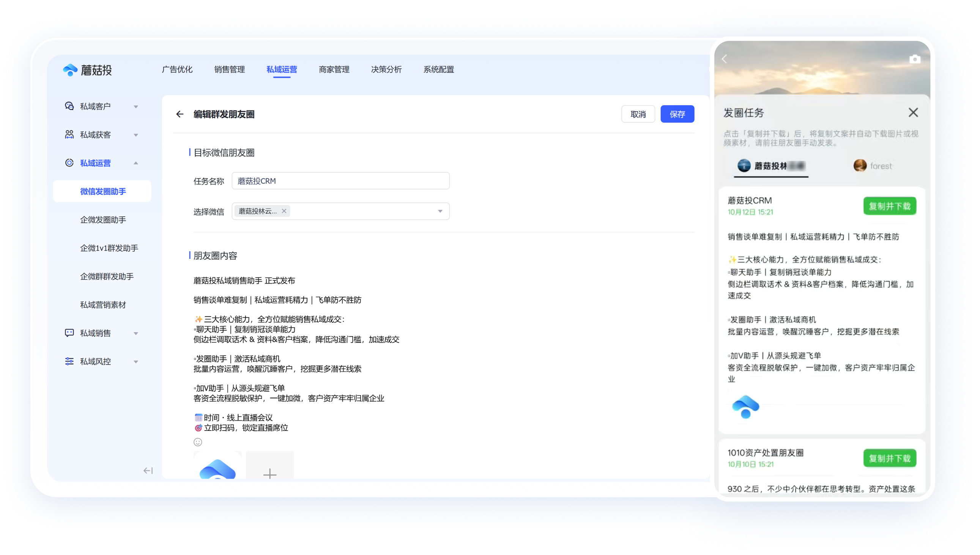Click the camera icon in the phone header
Image resolution: width=980 pixels, height=555 pixels.
click(914, 59)
